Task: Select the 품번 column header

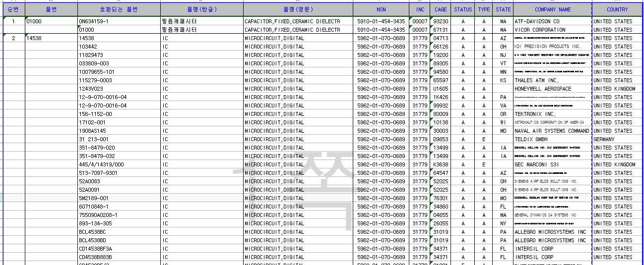Action: 51,9
